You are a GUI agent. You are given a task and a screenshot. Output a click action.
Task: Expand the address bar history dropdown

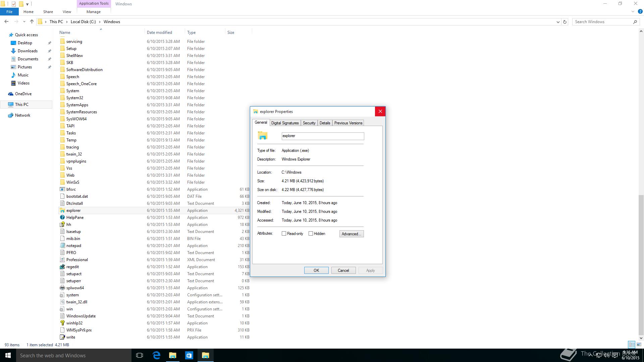[x=558, y=22]
